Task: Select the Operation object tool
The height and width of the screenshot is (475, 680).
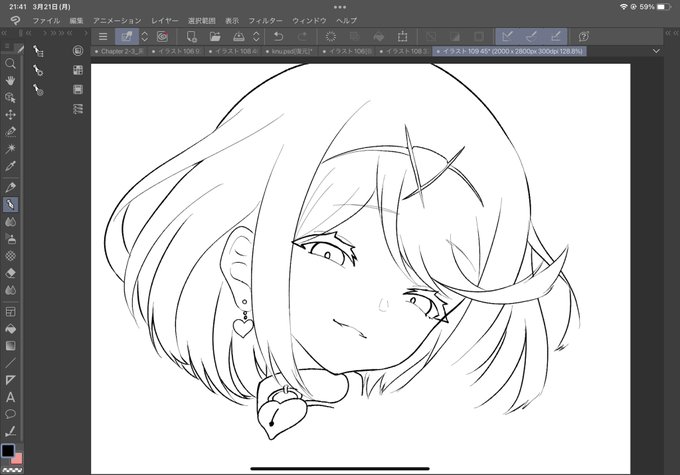Action: 10,98
